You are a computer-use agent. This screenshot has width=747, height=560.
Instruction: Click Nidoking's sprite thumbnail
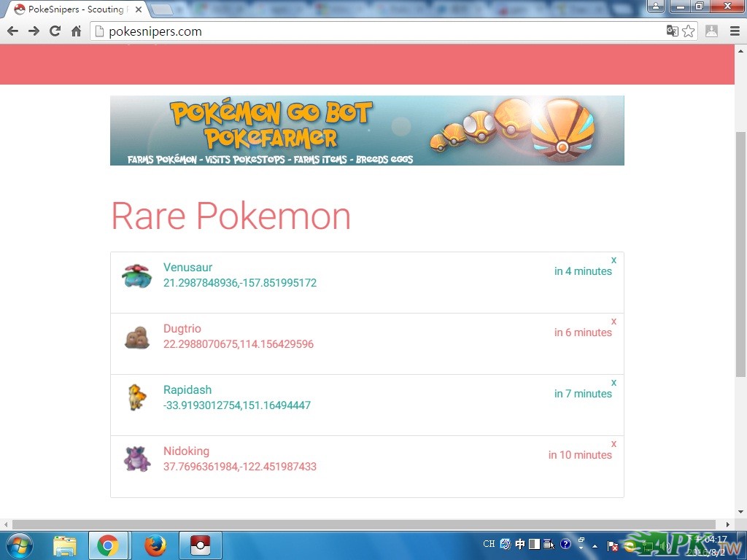click(136, 459)
